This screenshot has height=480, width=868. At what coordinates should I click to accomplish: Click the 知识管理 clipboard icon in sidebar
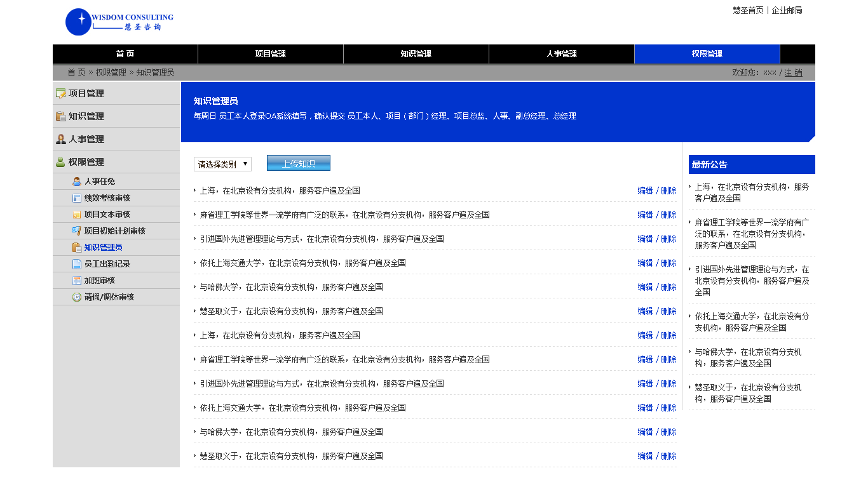(x=61, y=116)
